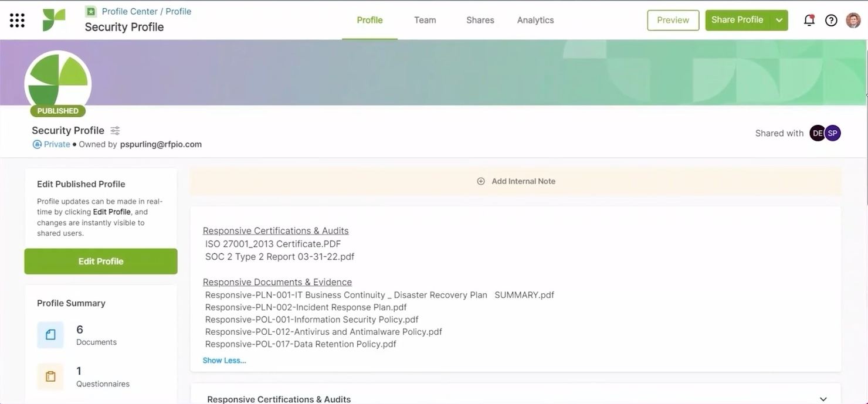Image resolution: width=868 pixels, height=404 pixels.
Task: Click Responsive-PLN-002-Incident Response Plan.pdf
Action: click(x=306, y=307)
